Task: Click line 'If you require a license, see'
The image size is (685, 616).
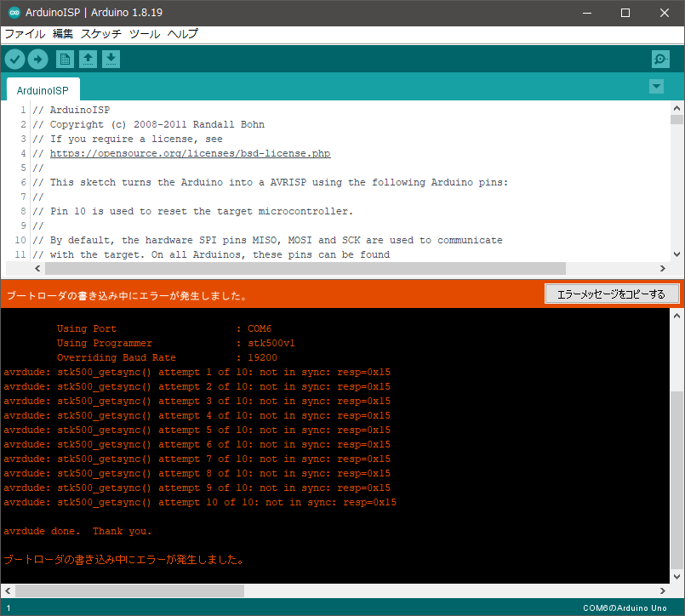Action: tap(128, 139)
